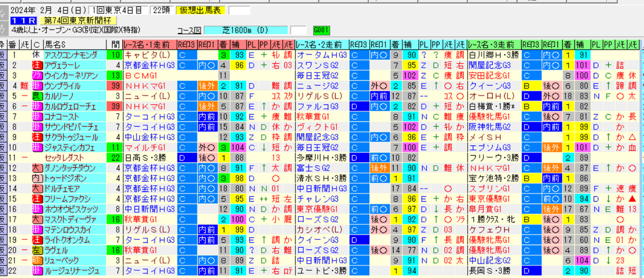Sort by the 間 column header
This screenshot has width=644, height=278.
point(114,45)
